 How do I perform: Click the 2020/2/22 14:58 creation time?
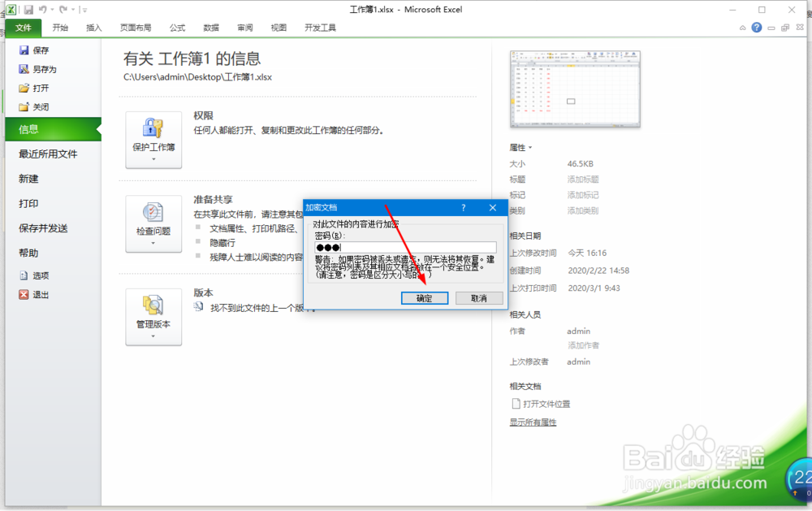pyautogui.click(x=598, y=271)
